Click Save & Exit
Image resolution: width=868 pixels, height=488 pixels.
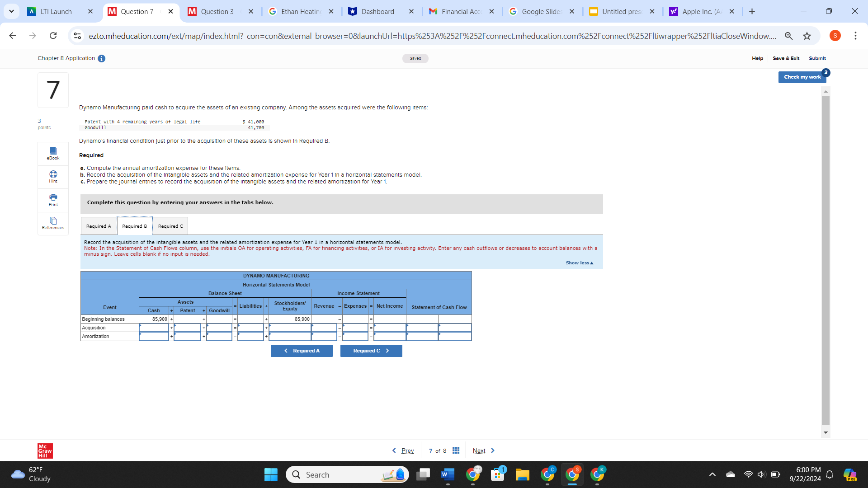tap(786, 58)
